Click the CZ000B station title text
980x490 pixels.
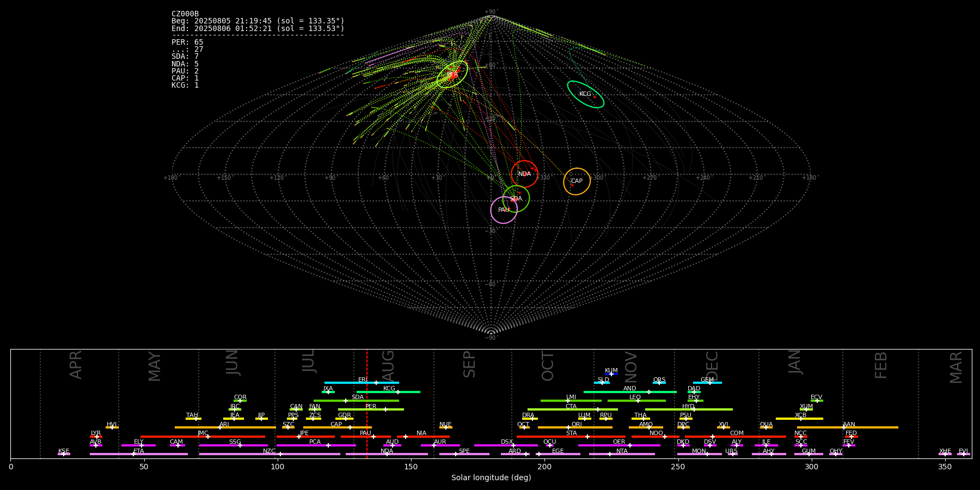click(185, 14)
